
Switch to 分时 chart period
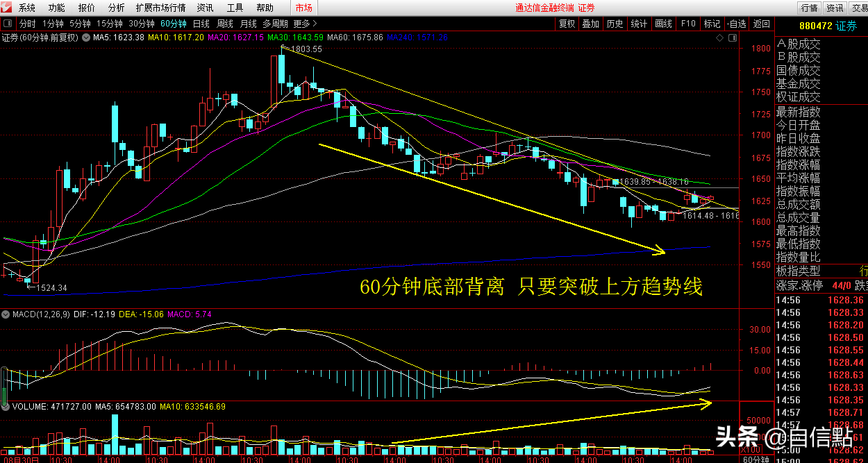click(x=27, y=24)
